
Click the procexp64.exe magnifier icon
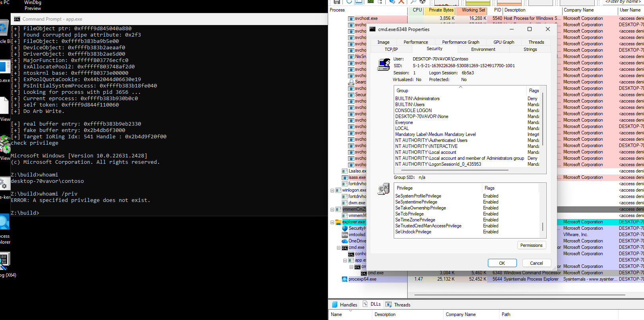[345, 279]
